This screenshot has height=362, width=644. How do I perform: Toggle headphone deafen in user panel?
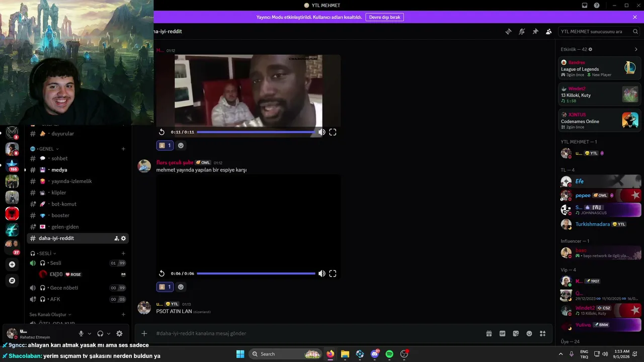(x=100, y=333)
